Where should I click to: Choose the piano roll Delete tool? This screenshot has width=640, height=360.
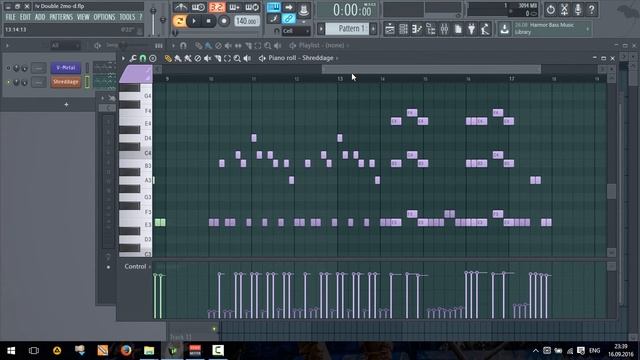click(x=198, y=59)
